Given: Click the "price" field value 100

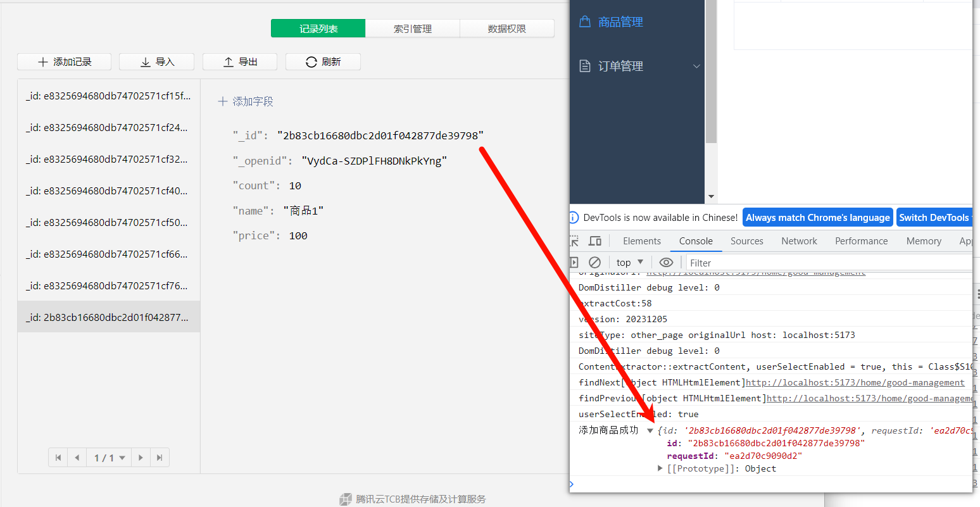Looking at the screenshot, I should [298, 236].
